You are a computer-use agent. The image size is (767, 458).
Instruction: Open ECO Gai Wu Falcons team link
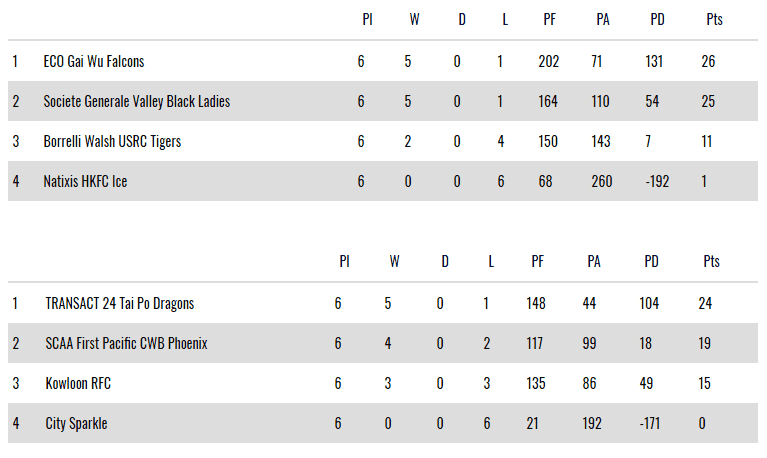click(94, 62)
